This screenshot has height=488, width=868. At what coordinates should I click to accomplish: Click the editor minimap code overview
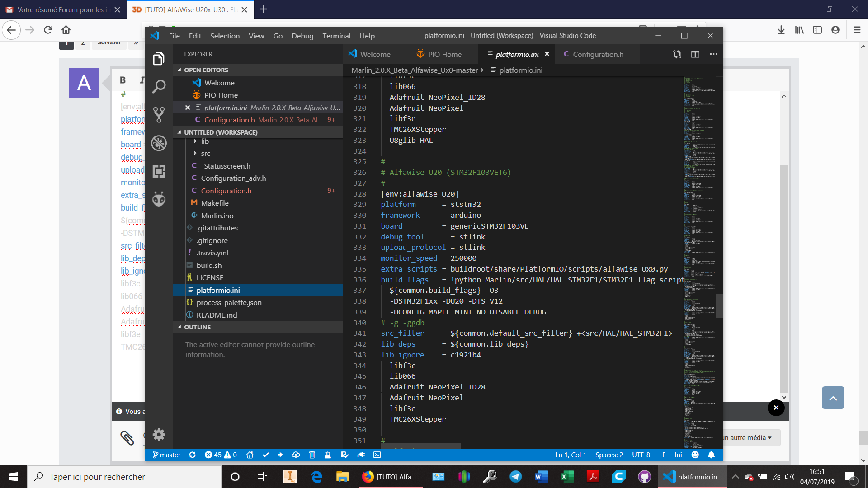click(x=699, y=226)
